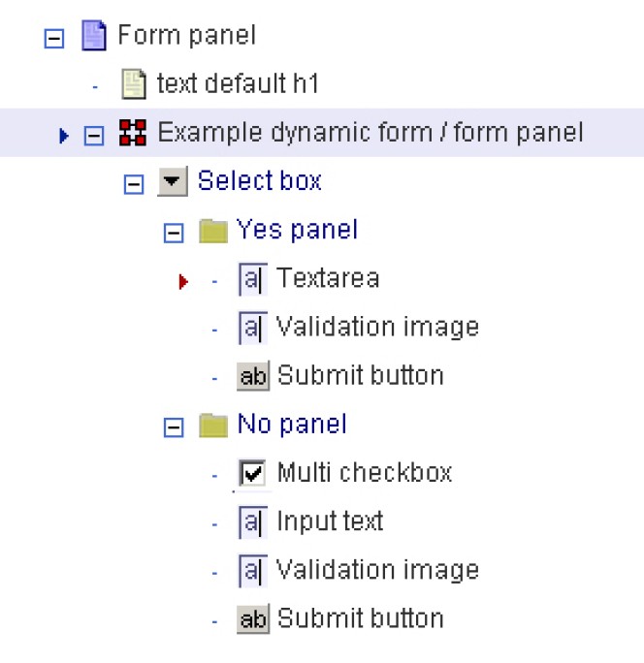This screenshot has width=644, height=663.
Task: Open the Multi checkbox tree item
Action: coord(365,473)
